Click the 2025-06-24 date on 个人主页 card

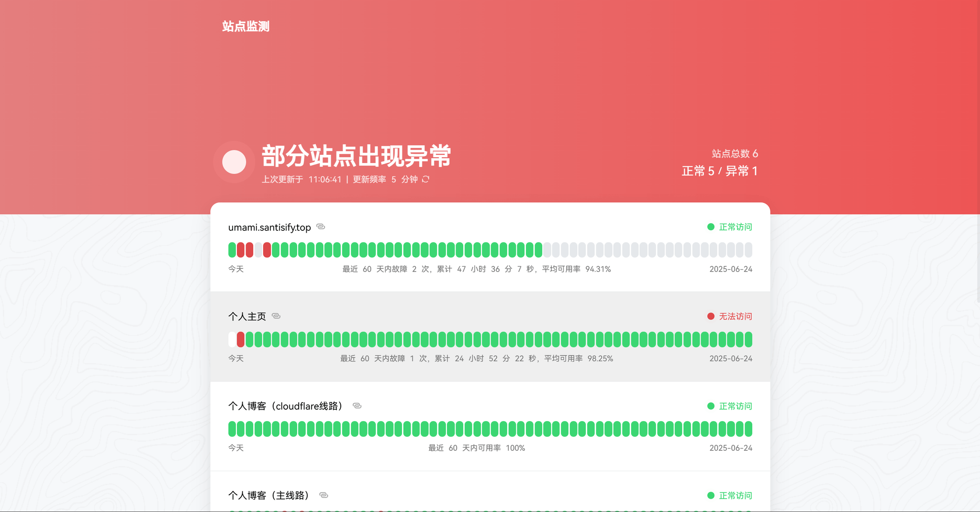coord(731,358)
